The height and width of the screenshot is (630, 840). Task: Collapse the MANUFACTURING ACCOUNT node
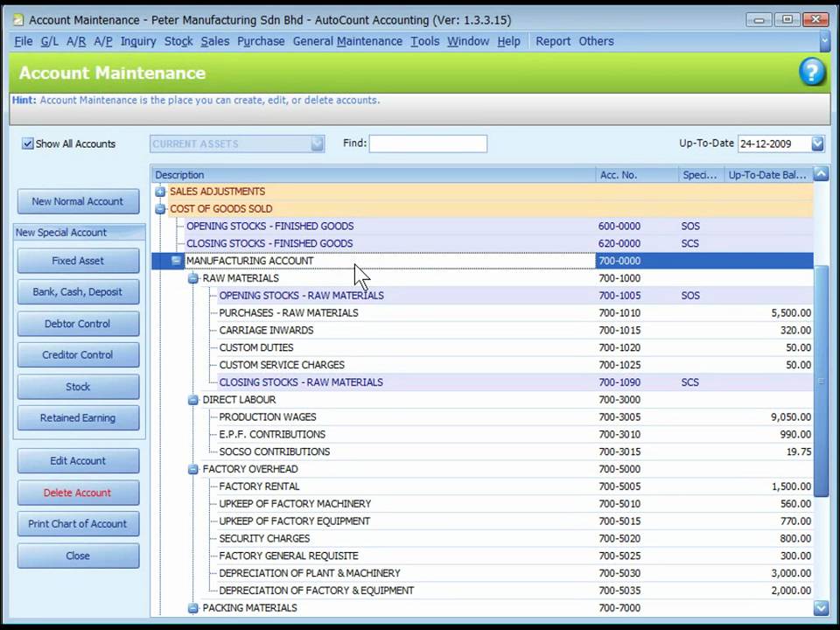(x=176, y=261)
